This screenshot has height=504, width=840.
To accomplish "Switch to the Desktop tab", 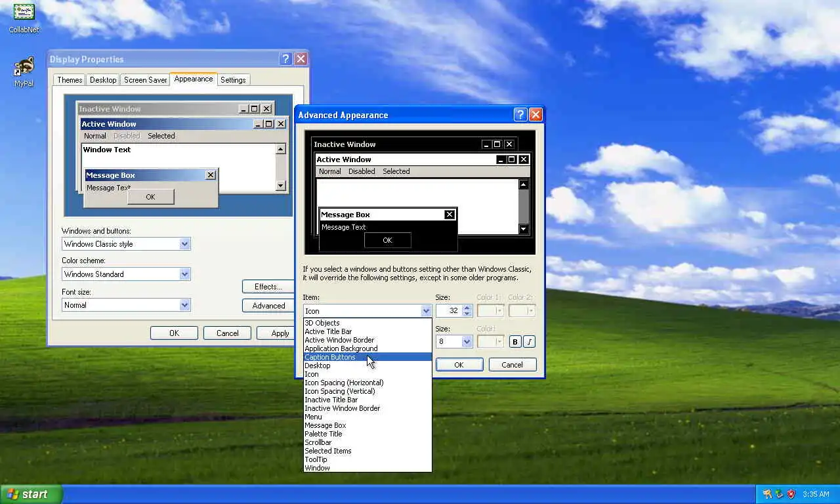I will coord(103,80).
